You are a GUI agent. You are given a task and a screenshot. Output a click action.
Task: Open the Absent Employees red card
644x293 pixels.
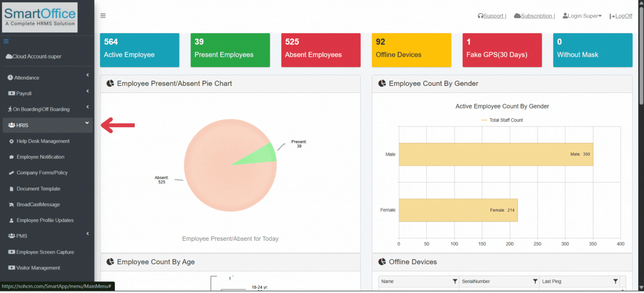(320, 50)
